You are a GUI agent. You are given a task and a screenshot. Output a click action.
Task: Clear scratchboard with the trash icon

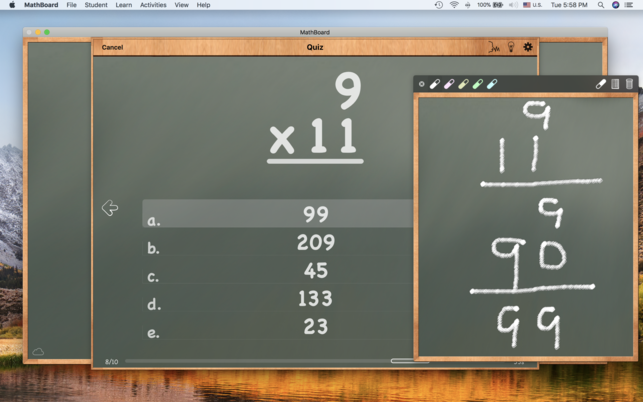[x=629, y=84]
